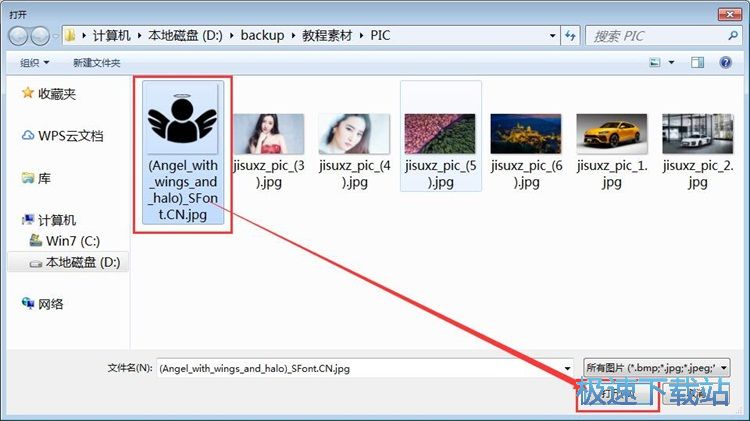Click the refresh button beside address bar
This screenshot has height=421, width=750.
tap(570, 36)
